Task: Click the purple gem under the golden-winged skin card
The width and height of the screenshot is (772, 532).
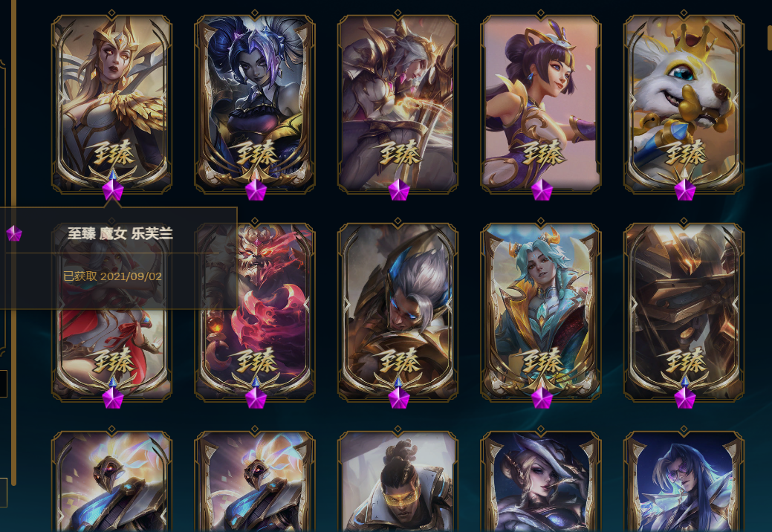Action: click(x=113, y=189)
